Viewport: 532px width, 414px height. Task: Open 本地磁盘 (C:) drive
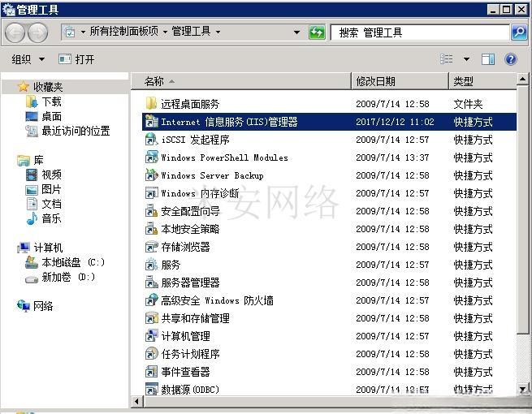[73, 262]
